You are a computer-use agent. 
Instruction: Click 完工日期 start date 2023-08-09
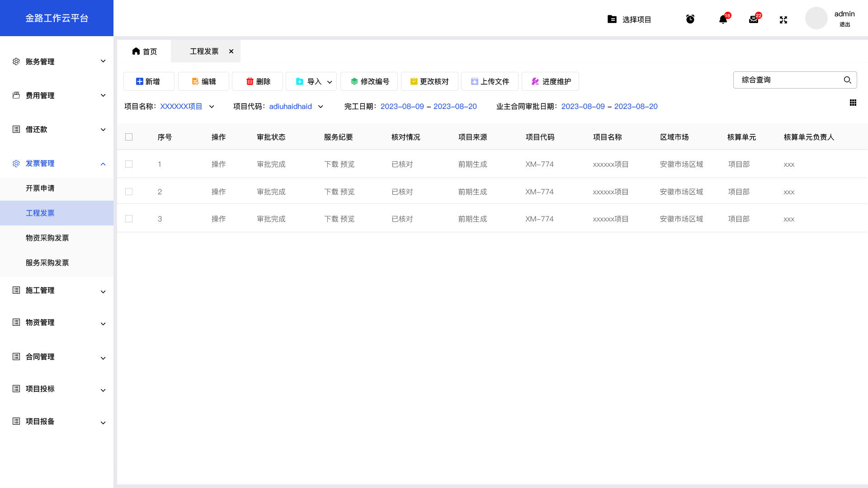[402, 107]
